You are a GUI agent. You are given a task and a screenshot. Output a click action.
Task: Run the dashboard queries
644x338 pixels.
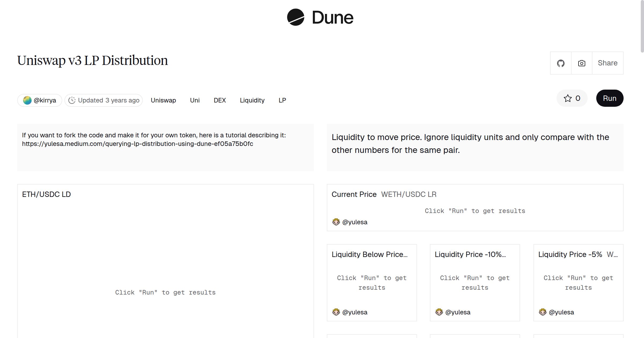(x=610, y=98)
